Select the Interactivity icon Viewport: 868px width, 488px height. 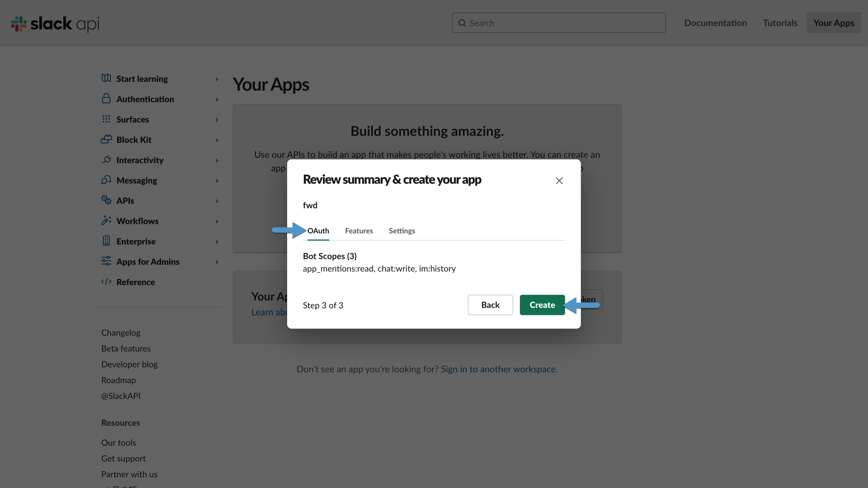[106, 160]
